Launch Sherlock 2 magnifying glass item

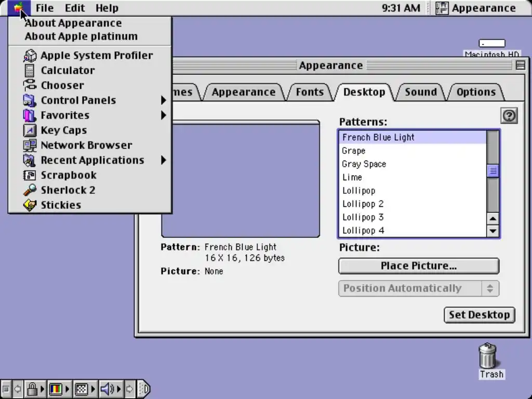(x=90, y=190)
